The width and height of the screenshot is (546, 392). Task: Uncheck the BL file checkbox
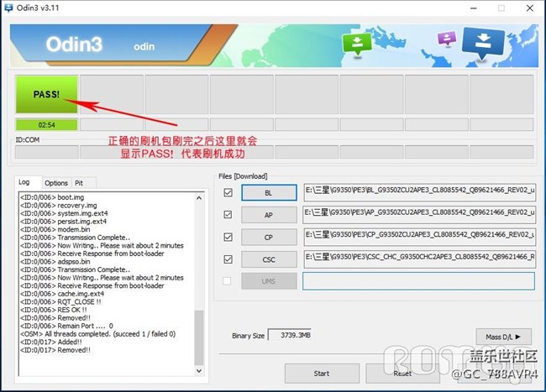point(228,192)
